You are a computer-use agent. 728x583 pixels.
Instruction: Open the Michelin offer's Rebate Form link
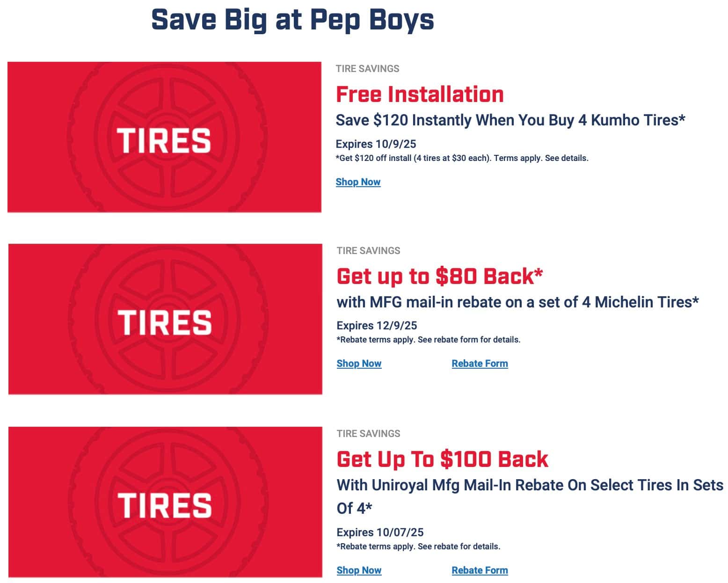pos(480,364)
